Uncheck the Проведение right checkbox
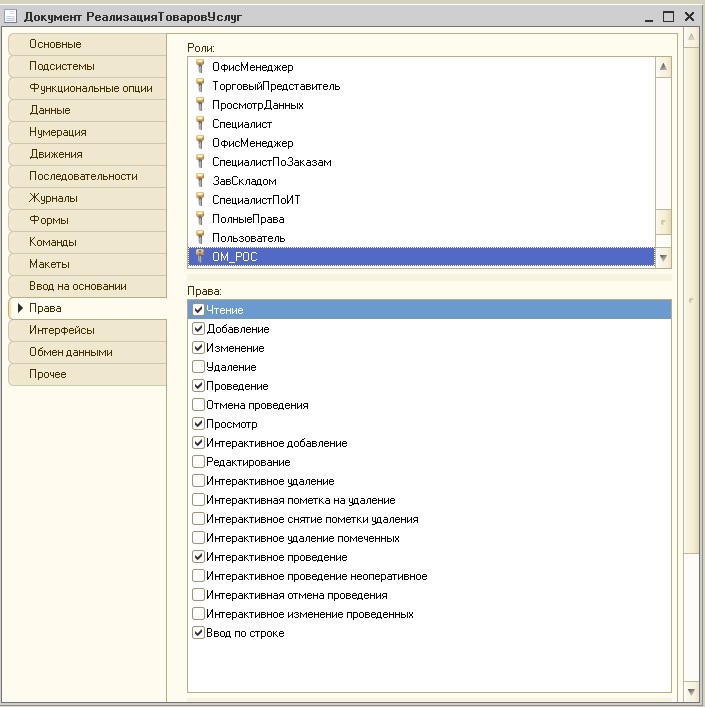This screenshot has width=705, height=707. tap(198, 386)
